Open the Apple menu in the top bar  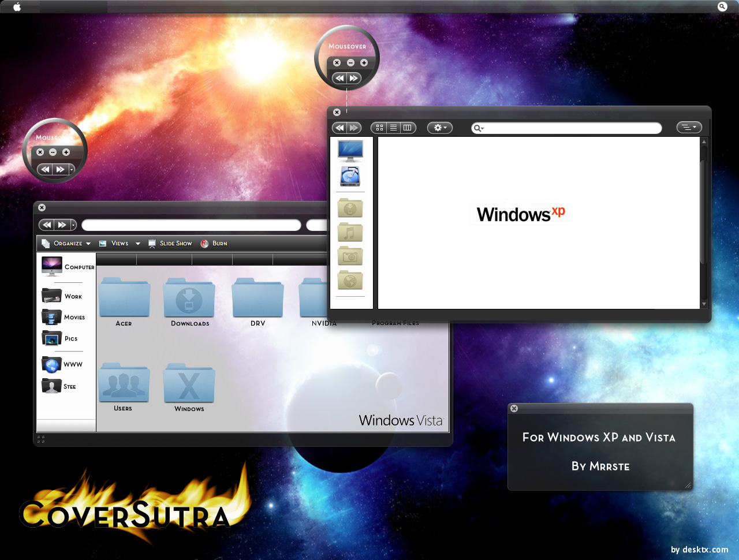[x=17, y=6]
